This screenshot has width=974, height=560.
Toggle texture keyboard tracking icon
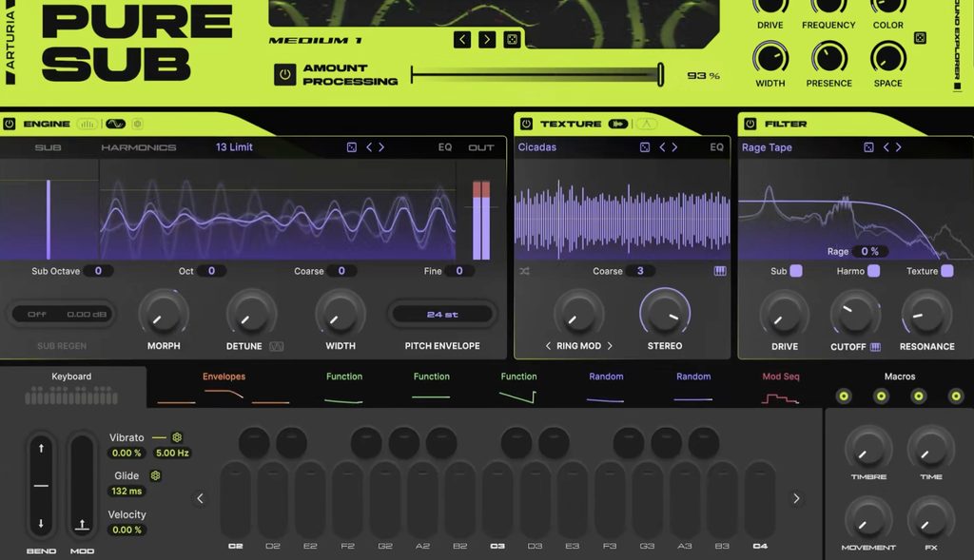[720, 271]
